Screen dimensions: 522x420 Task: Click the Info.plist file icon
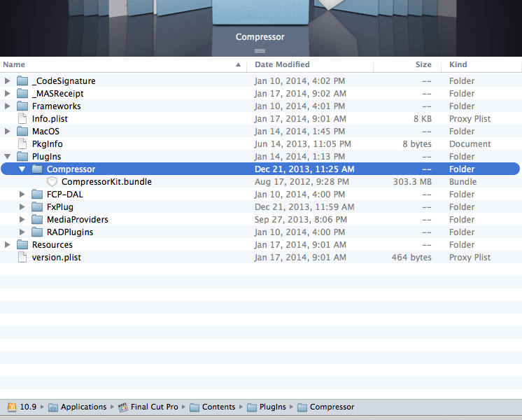coord(22,118)
